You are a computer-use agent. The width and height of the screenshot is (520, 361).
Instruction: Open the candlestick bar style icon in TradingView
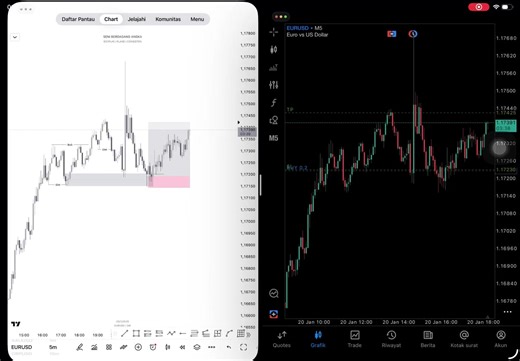[x=167, y=347]
